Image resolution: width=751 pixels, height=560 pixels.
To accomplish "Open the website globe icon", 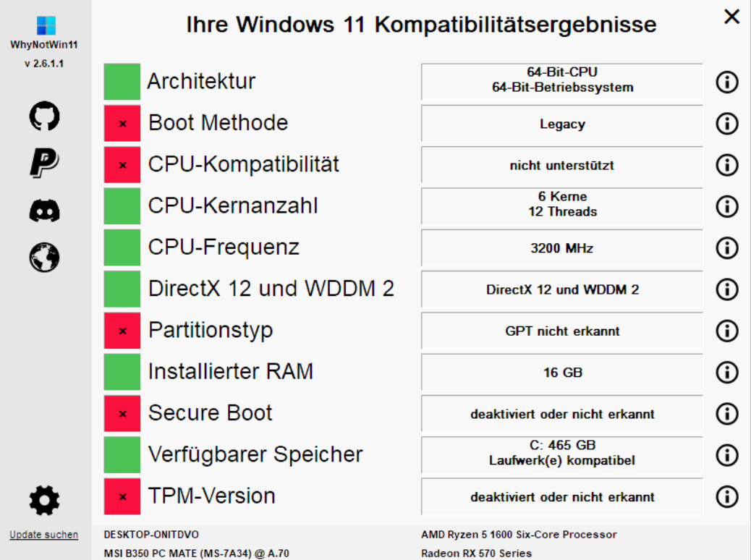I will click(45, 258).
